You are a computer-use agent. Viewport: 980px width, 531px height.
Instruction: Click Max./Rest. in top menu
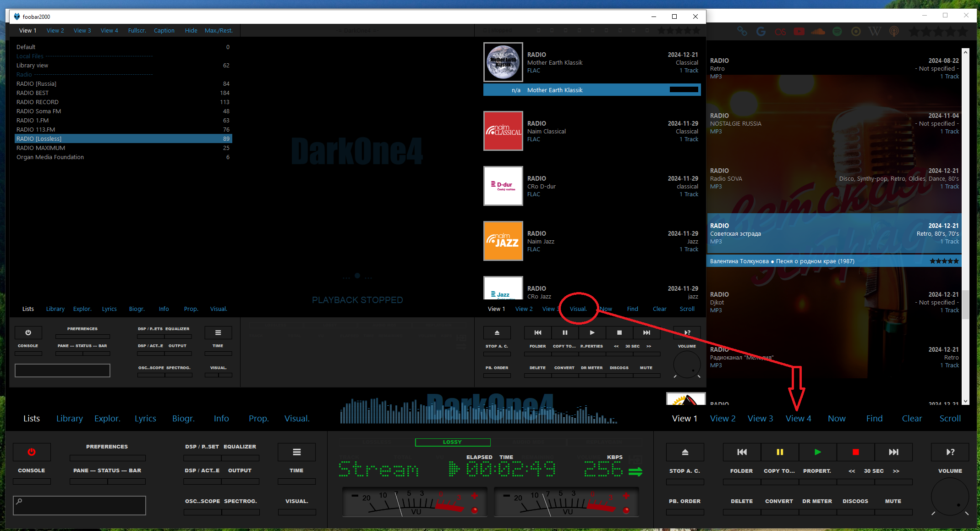click(x=219, y=31)
